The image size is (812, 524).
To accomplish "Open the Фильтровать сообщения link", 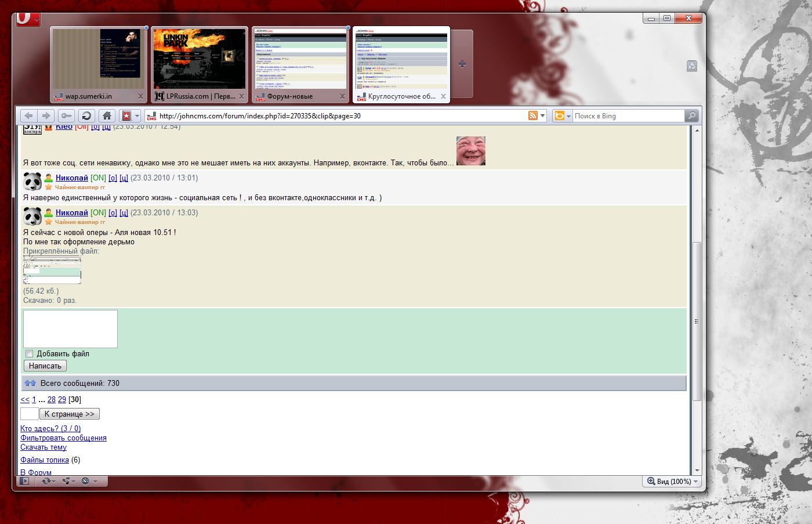I will (63, 438).
